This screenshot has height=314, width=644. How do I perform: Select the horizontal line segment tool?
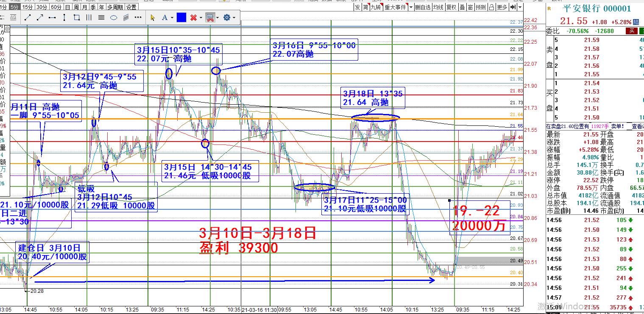tap(52, 17)
